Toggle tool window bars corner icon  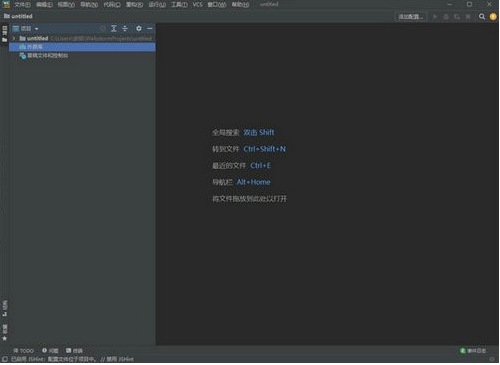5,359
